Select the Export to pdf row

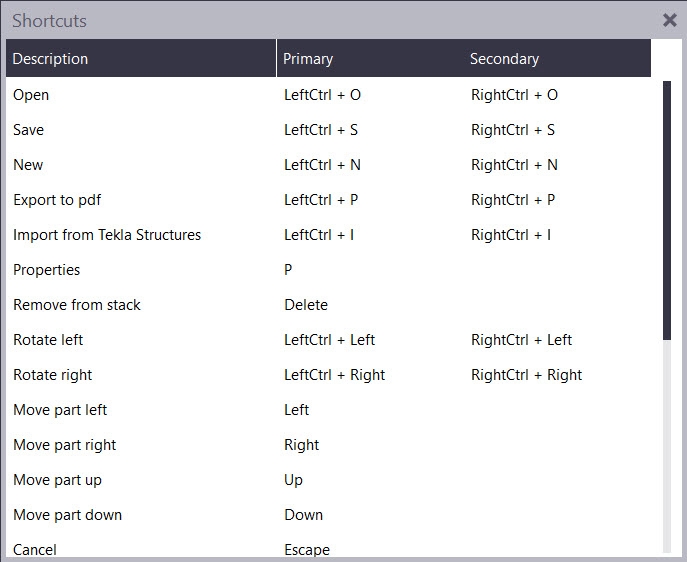[57, 200]
